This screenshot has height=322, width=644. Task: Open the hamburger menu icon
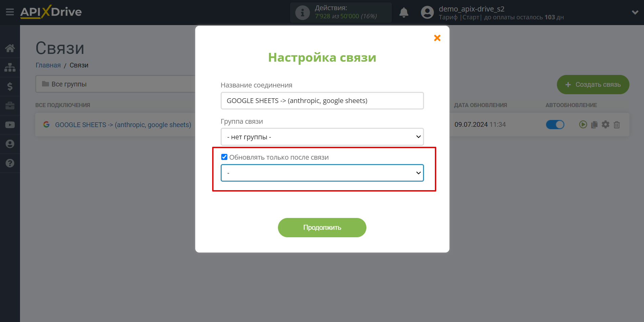click(x=10, y=12)
